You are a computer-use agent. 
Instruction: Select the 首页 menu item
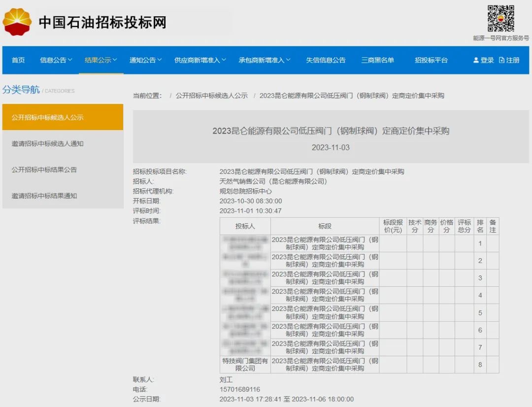click(18, 60)
